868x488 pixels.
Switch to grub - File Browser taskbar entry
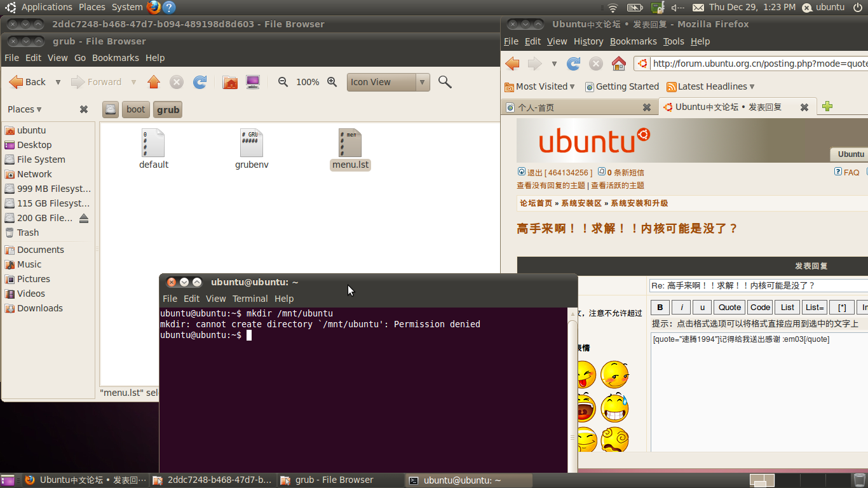[x=340, y=480]
